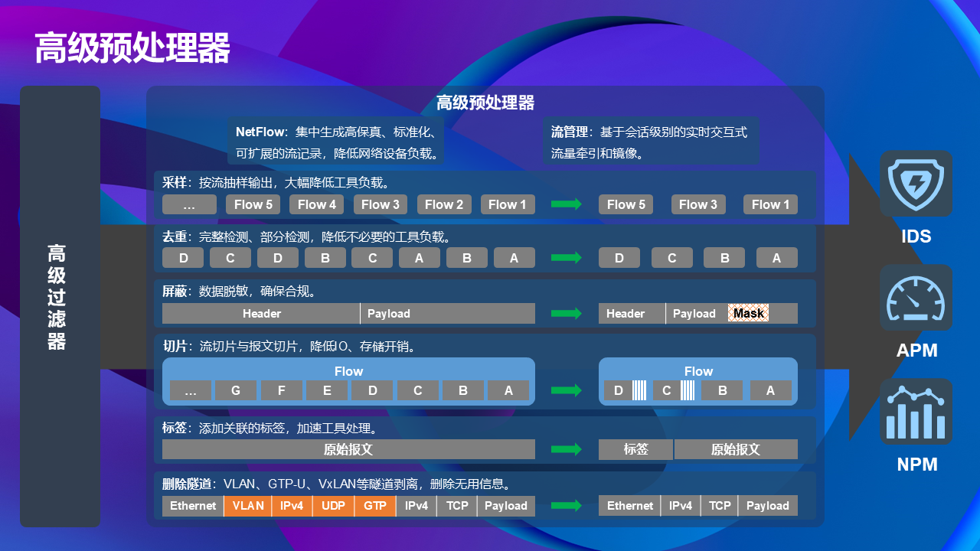Click the APM speedometer gauge icon

point(916,298)
